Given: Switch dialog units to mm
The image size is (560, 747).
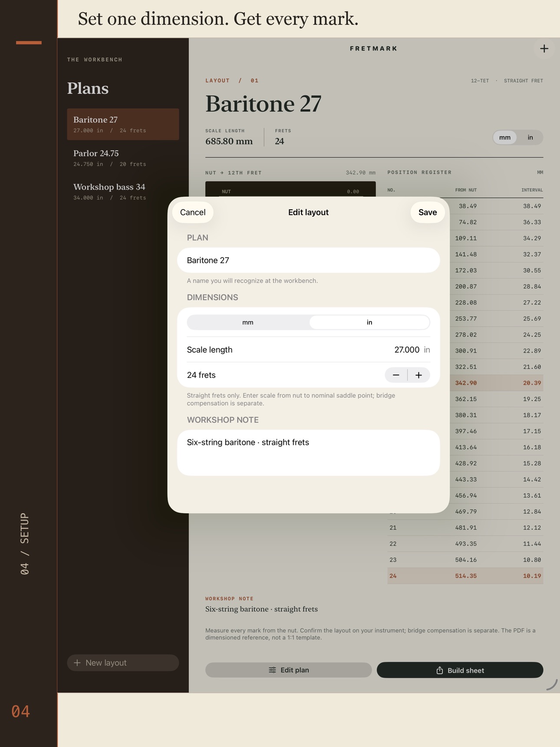Looking at the screenshot, I should pyautogui.click(x=248, y=322).
